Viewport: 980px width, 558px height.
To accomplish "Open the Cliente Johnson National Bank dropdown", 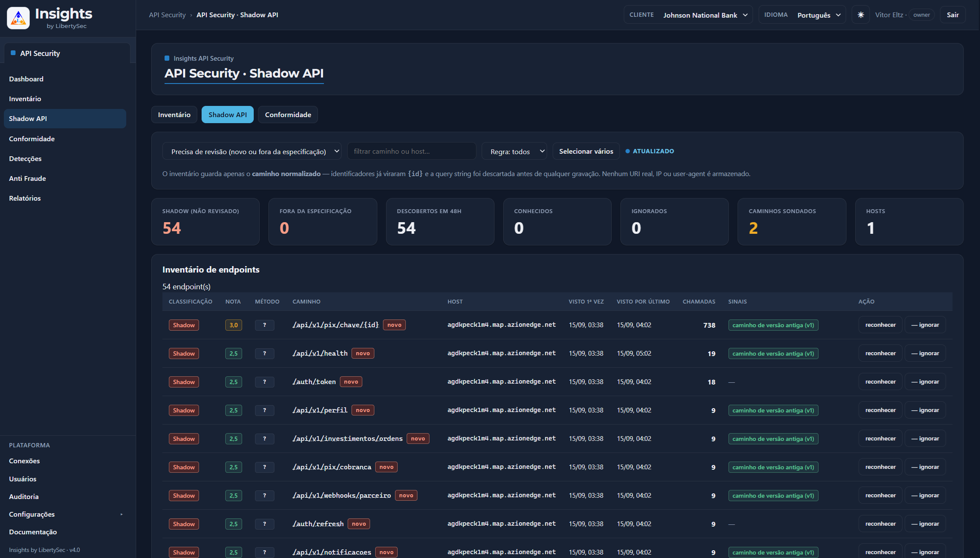I will coord(688,15).
